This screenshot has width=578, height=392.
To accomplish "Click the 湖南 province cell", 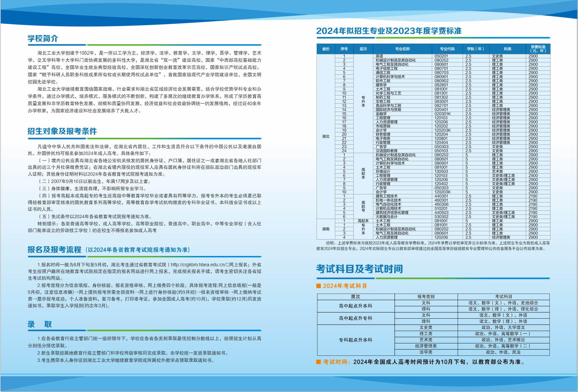I will pyautogui.click(x=326, y=229).
